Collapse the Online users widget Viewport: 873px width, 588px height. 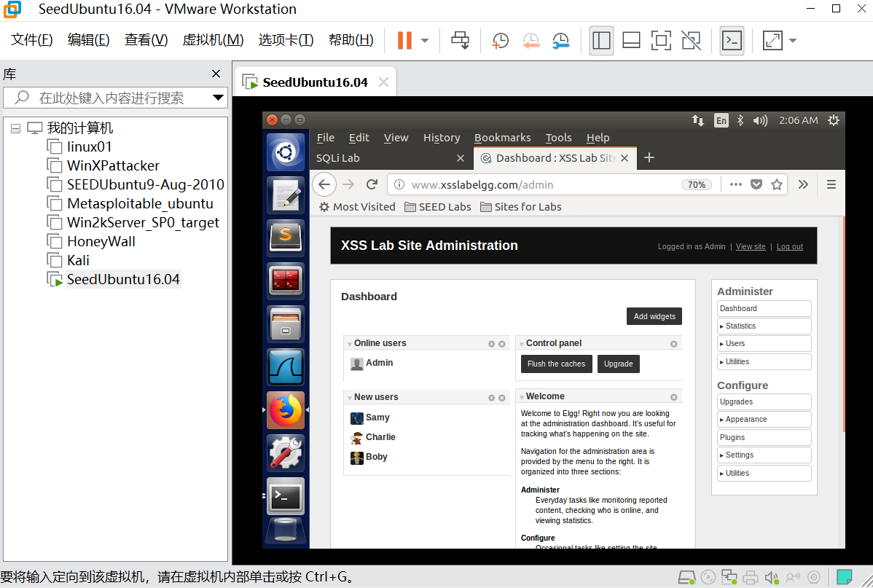350,344
